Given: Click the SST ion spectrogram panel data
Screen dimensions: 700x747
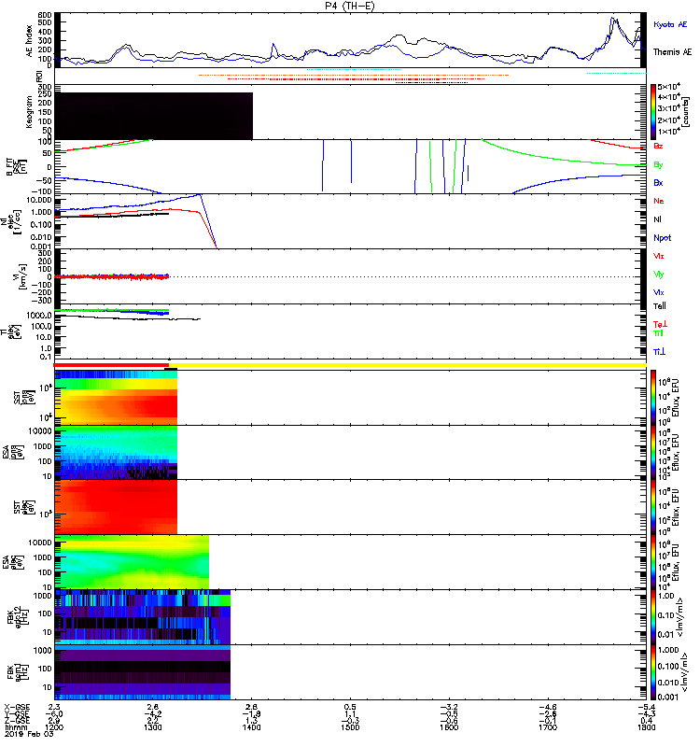Looking at the screenshot, I should (116, 398).
